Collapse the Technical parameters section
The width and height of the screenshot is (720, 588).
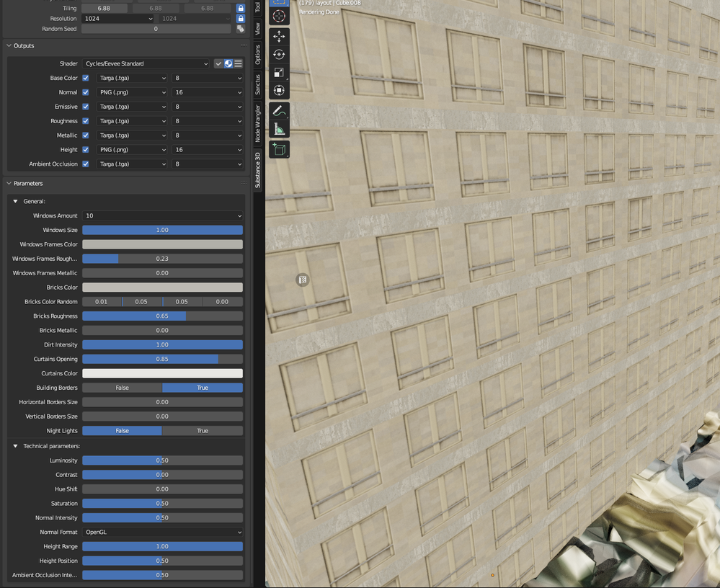tap(16, 446)
